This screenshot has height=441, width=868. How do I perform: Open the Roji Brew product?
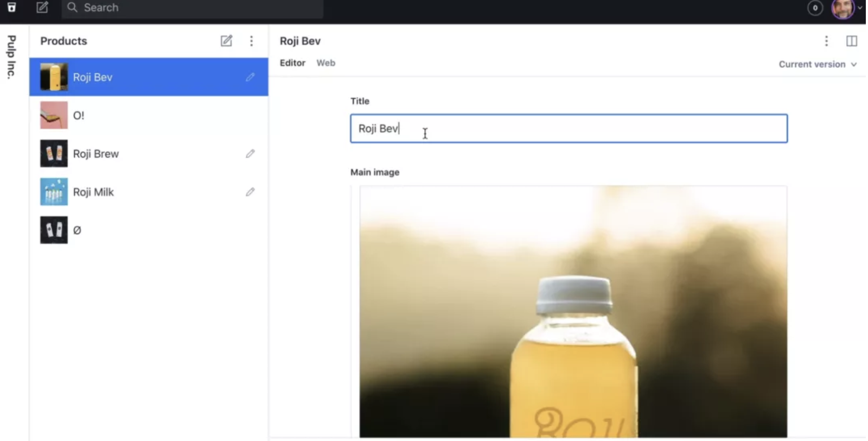pos(149,154)
